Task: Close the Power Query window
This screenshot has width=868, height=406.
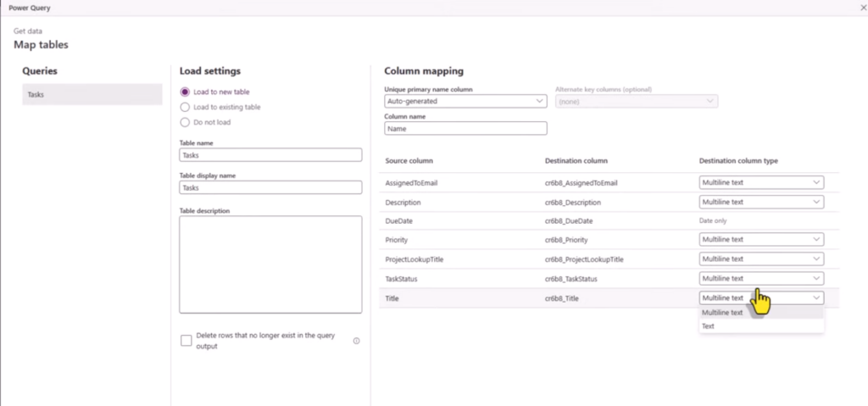Action: pyautogui.click(x=863, y=8)
